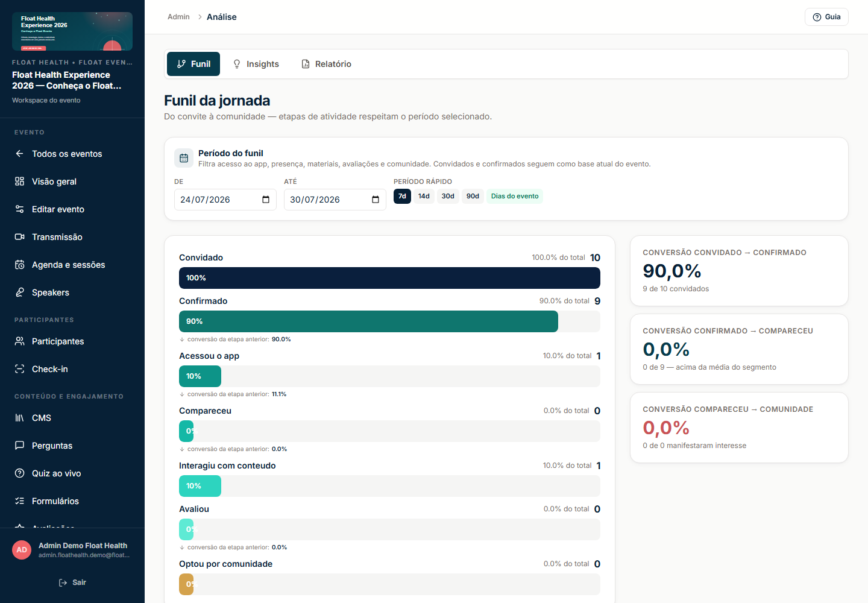Open Perguntas in sidebar
This screenshot has width=868, height=603.
(x=72, y=446)
